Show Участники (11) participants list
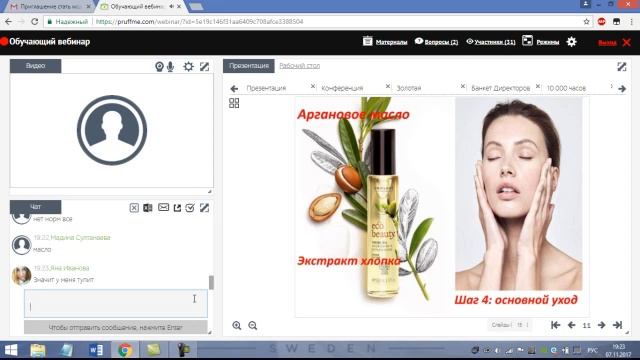Viewport: 640px width, 360px height. (495, 42)
